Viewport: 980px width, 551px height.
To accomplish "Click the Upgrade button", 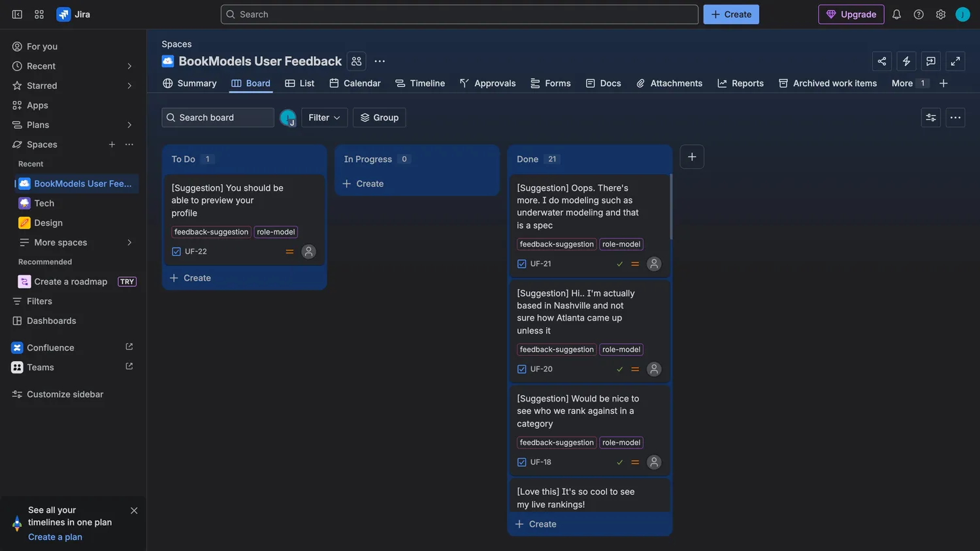I will (851, 14).
